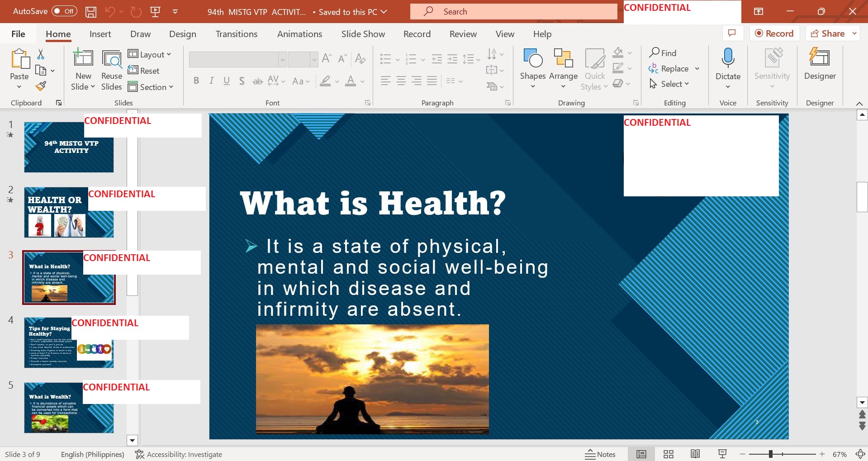The height and width of the screenshot is (461, 868).
Task: Open the Insert ribbon tab
Action: (x=100, y=34)
